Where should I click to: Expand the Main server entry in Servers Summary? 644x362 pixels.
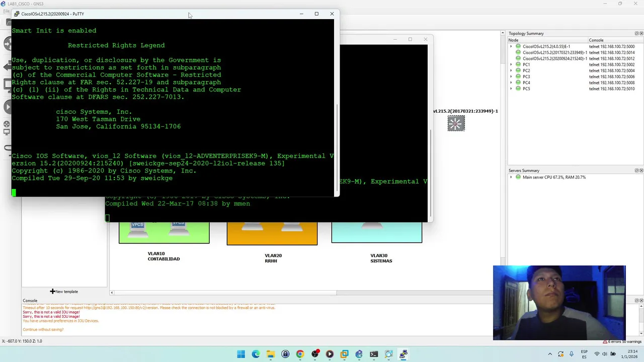511,177
